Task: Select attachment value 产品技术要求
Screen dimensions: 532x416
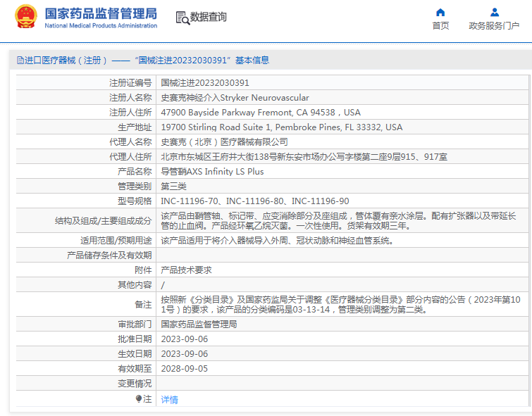Action: [186, 270]
